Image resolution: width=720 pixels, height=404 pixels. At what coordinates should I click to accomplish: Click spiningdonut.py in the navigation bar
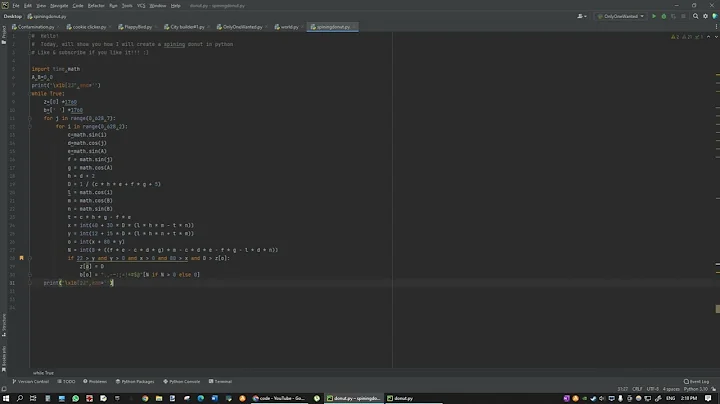click(47, 16)
